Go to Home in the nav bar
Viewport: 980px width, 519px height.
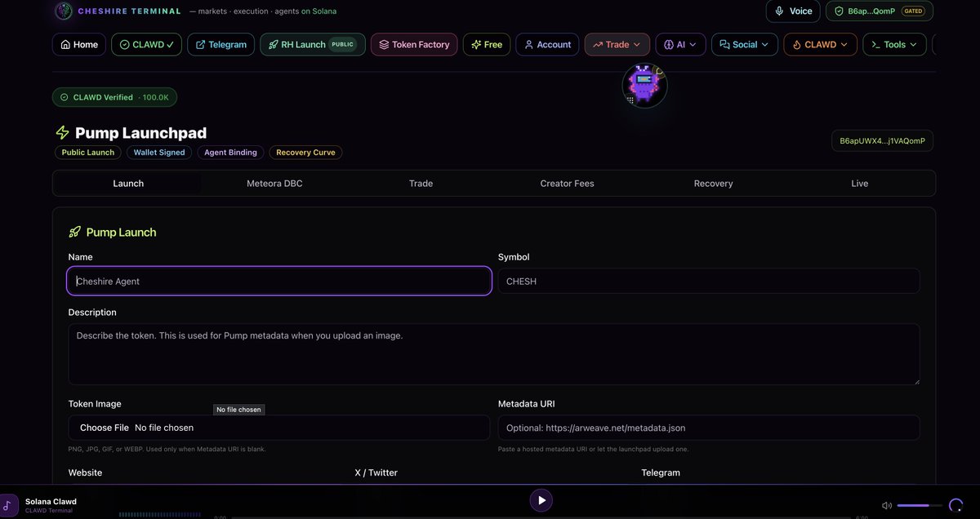click(x=78, y=45)
